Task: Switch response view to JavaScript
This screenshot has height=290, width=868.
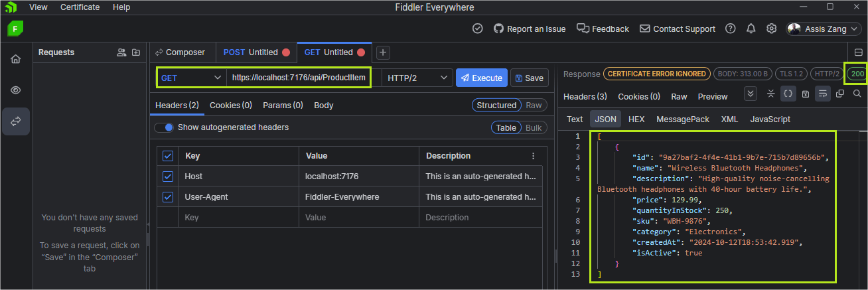Action: (x=770, y=119)
